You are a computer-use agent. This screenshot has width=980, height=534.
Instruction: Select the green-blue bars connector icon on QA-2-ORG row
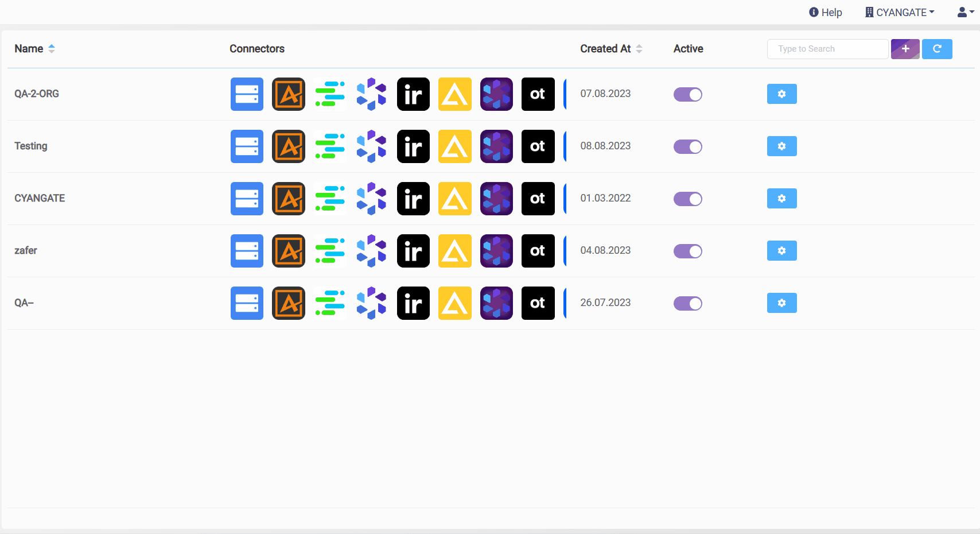[x=330, y=94]
